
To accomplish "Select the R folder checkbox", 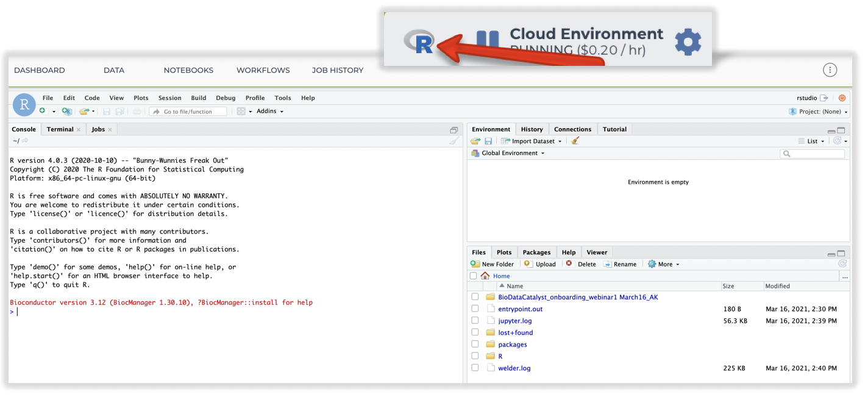I will point(475,356).
